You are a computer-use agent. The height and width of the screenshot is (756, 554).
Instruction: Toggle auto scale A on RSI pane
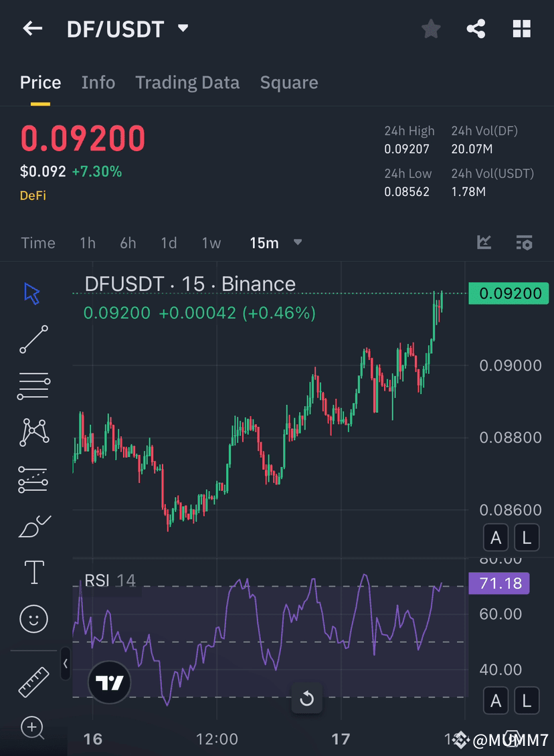[496, 700]
